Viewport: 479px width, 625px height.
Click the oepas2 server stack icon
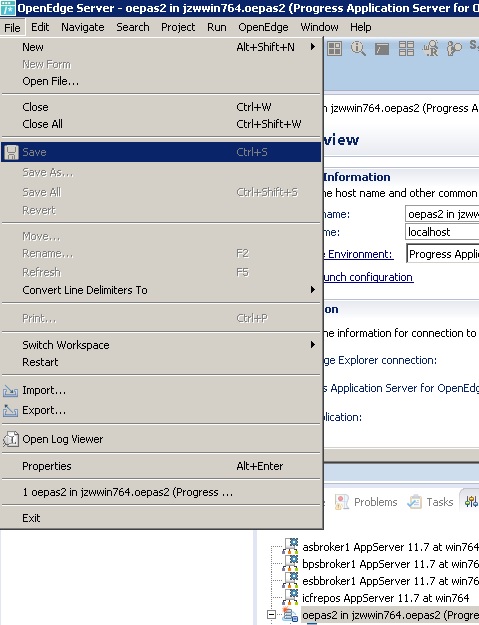click(x=291, y=615)
